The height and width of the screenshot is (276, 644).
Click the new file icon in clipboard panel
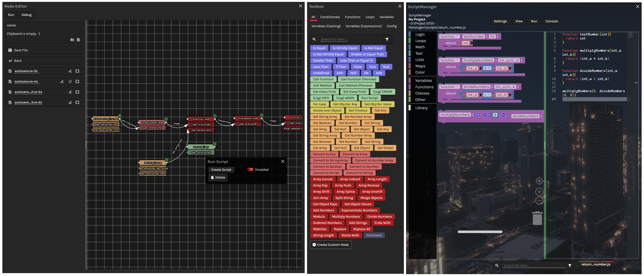click(x=78, y=40)
